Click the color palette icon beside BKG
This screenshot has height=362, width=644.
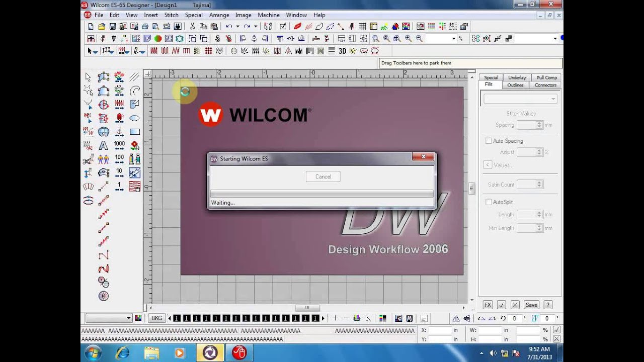pos(138,318)
